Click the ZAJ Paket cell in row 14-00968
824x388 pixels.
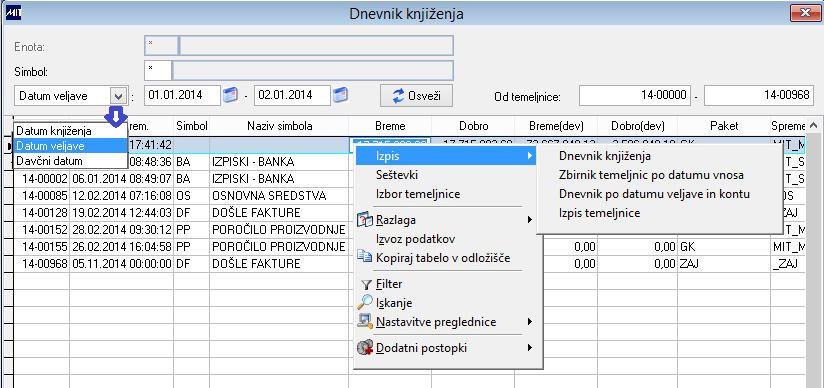point(724,263)
